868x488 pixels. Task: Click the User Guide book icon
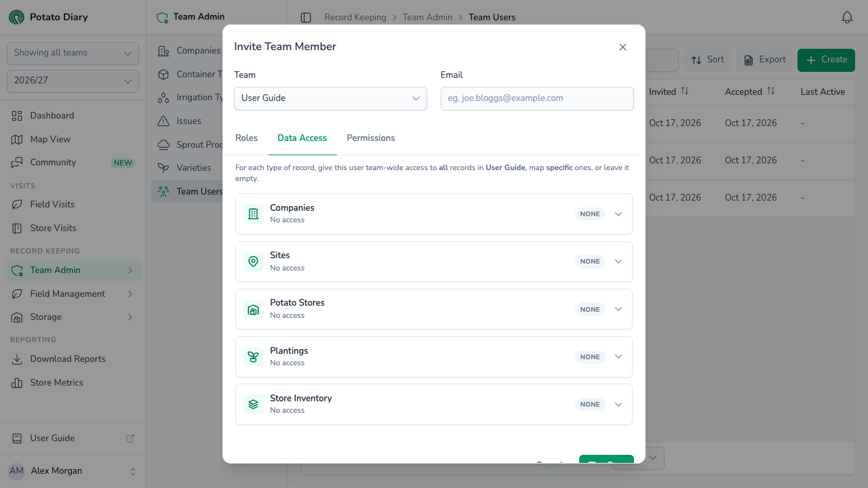point(17,439)
